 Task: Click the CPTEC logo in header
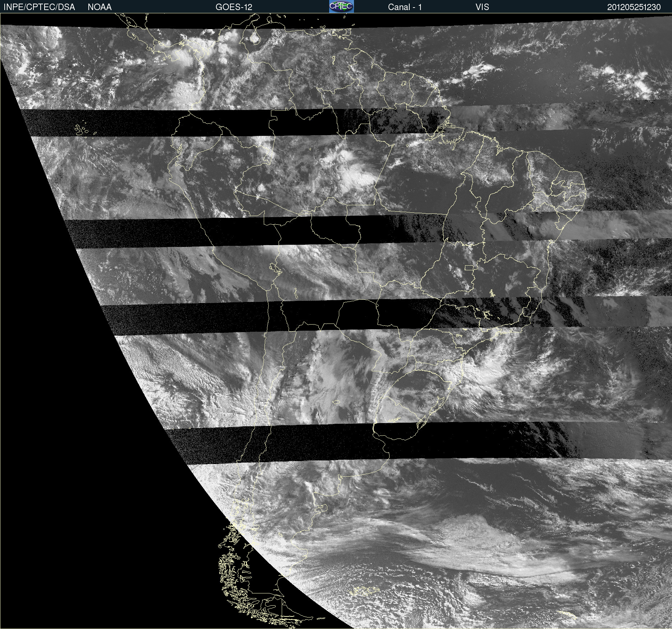coord(341,6)
